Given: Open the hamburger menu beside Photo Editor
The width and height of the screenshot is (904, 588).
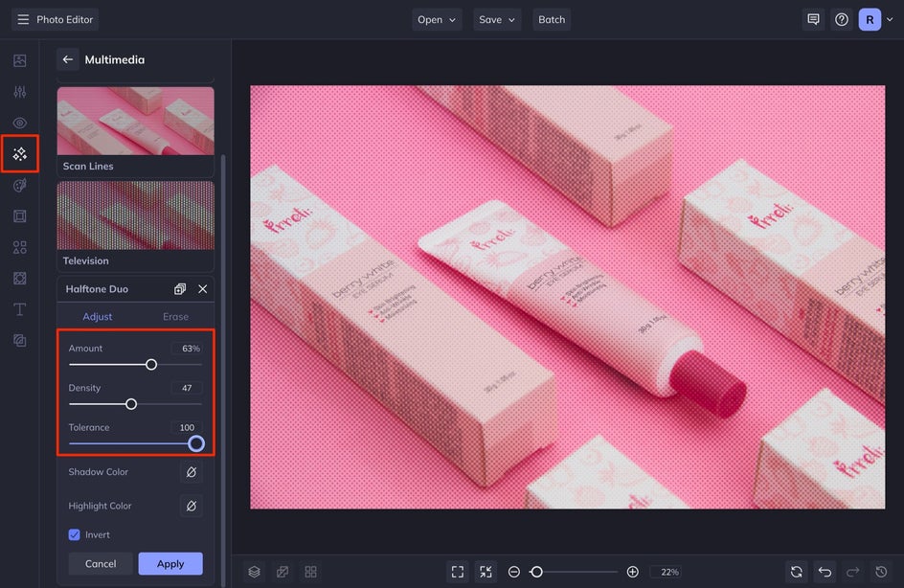Looking at the screenshot, I should (23, 19).
